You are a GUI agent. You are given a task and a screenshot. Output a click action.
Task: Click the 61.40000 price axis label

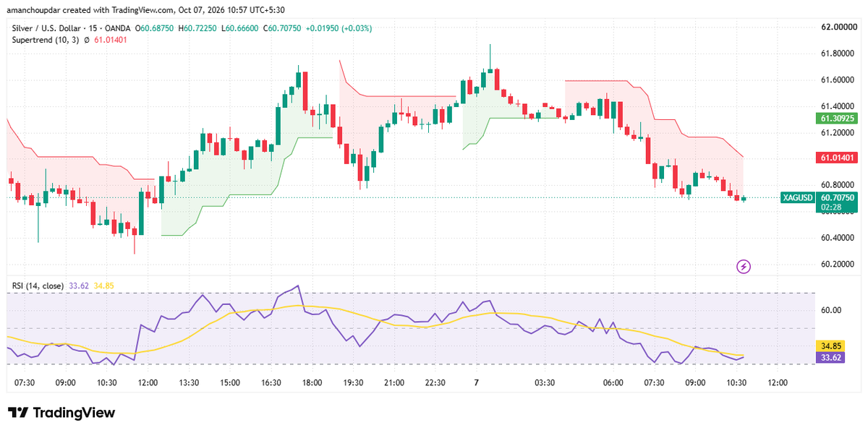point(838,106)
